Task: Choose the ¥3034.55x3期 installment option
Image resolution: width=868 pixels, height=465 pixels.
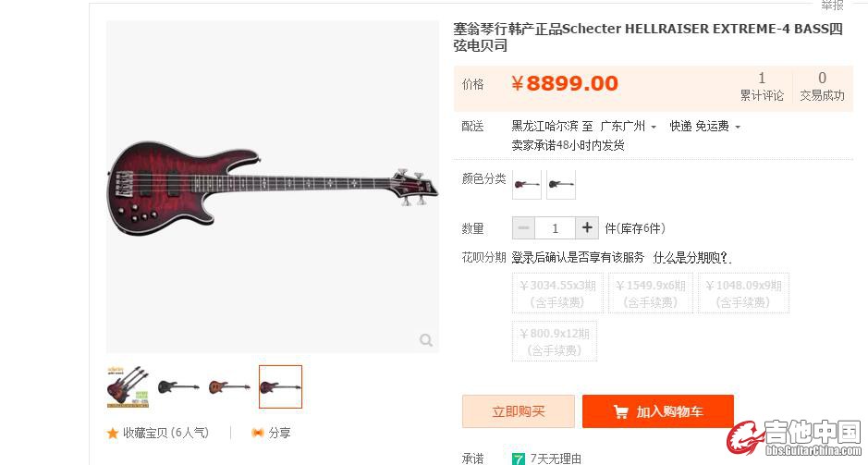Action: point(557,293)
